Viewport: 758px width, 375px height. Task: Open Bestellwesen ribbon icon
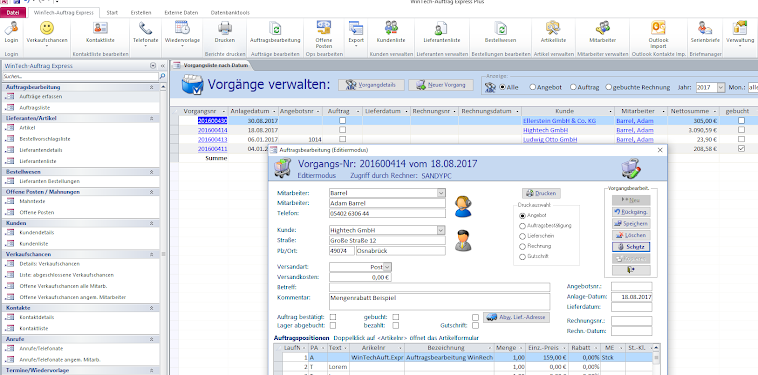click(500, 28)
